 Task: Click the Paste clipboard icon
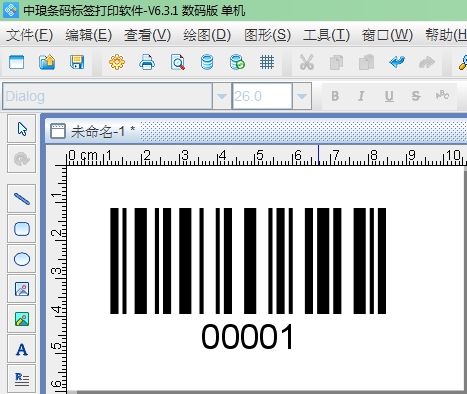[366, 62]
